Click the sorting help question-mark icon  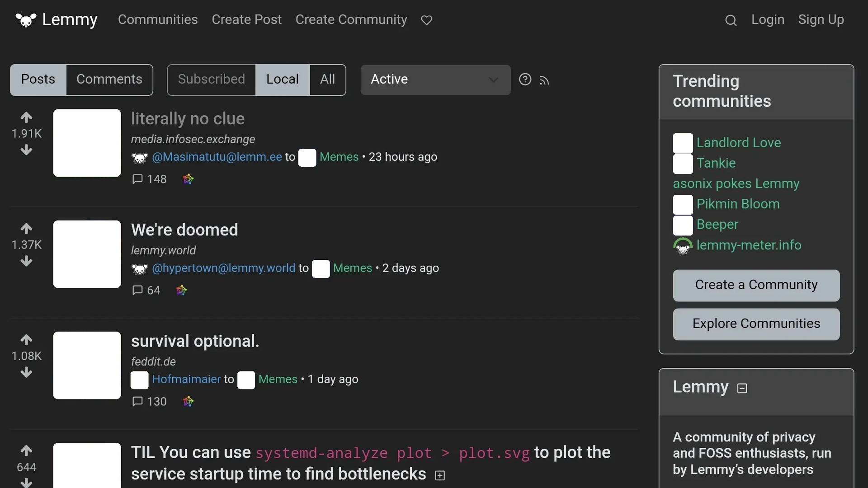point(525,80)
